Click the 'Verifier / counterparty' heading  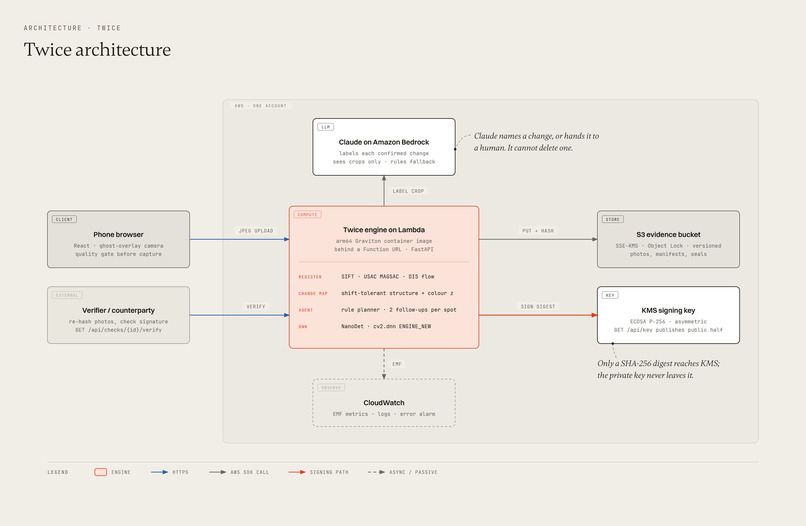118,311
